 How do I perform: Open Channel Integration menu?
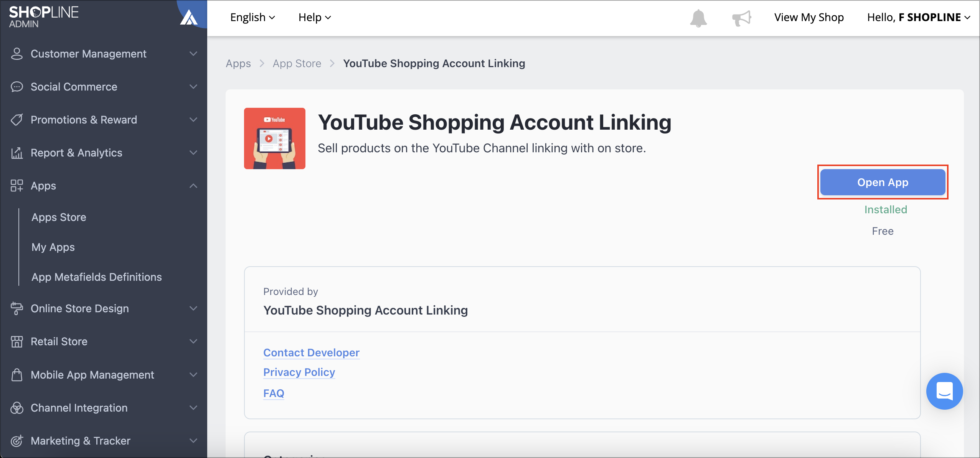coord(104,408)
